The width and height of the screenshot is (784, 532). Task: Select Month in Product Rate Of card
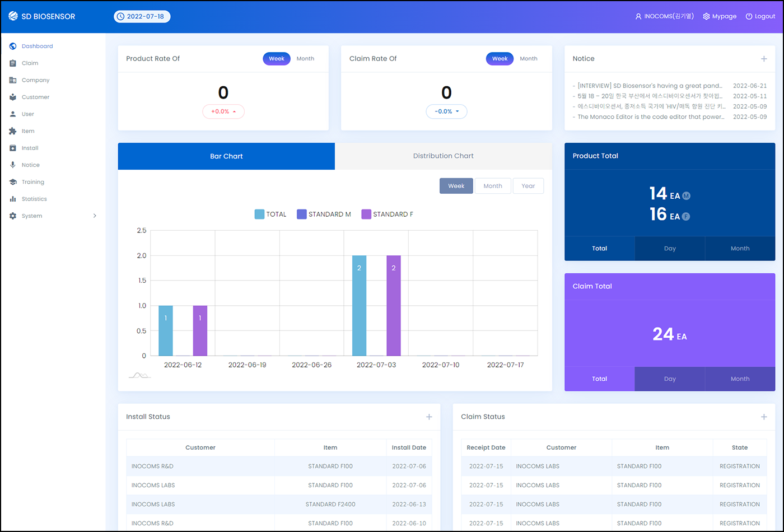pyautogui.click(x=305, y=58)
